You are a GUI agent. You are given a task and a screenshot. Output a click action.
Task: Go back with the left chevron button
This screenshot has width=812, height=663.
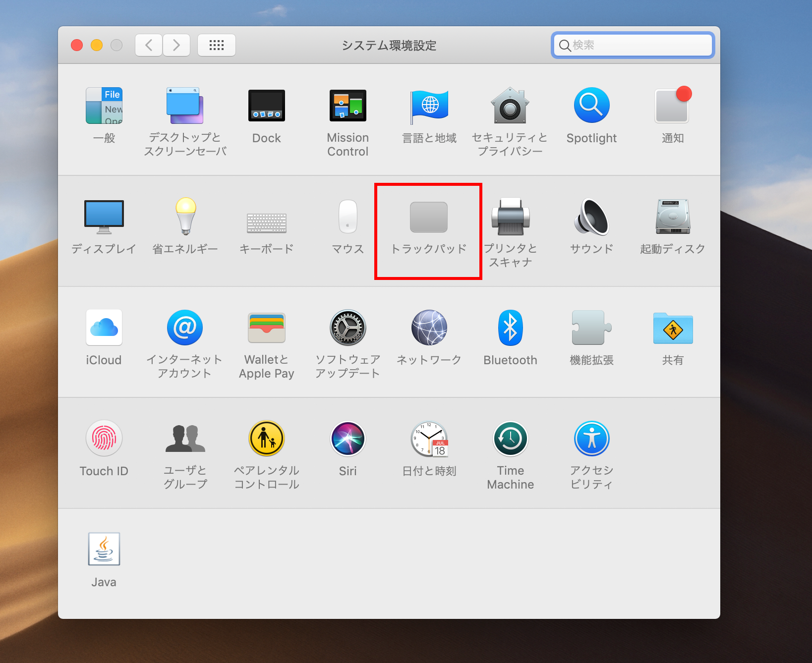tap(149, 45)
